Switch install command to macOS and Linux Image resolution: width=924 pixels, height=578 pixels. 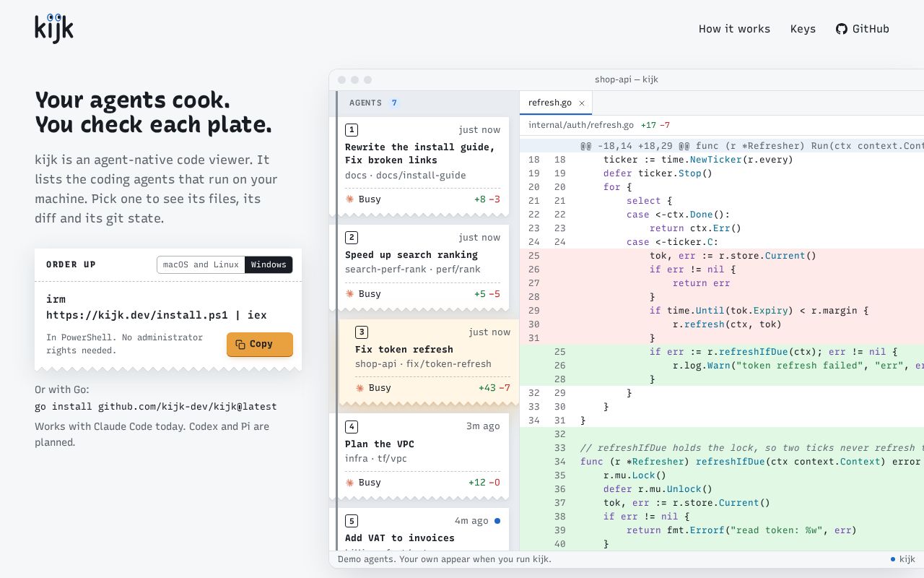pos(201,264)
